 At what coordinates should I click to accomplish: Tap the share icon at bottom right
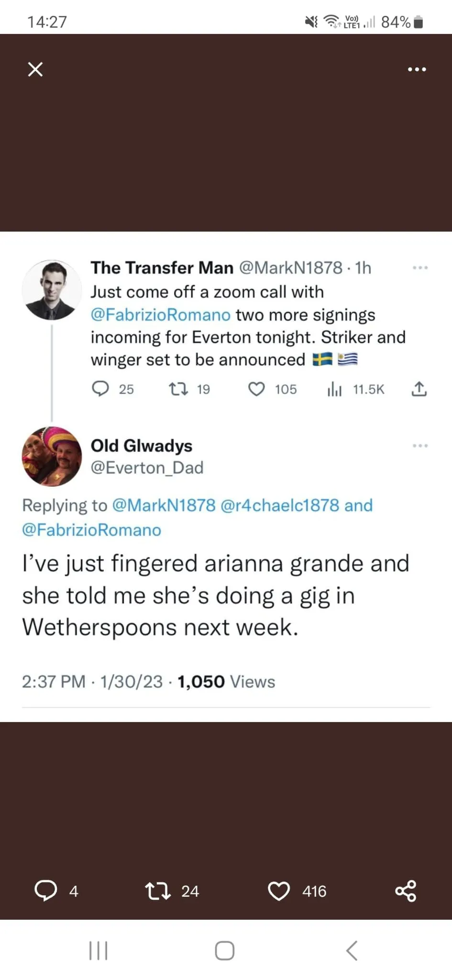click(406, 891)
